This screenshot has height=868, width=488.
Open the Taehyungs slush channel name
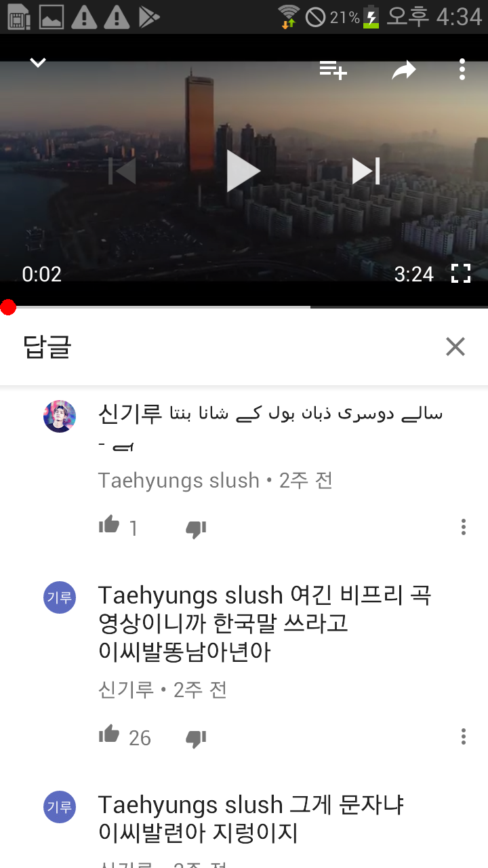point(179,481)
